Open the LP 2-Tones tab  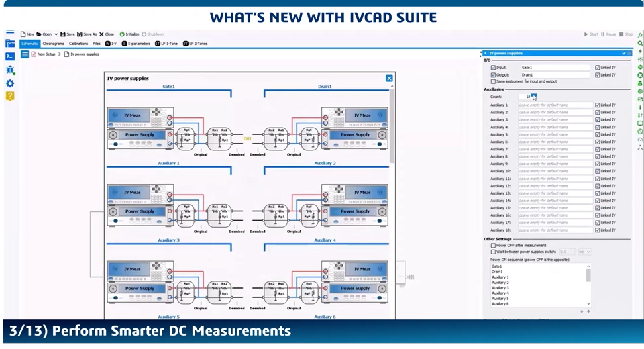[x=195, y=44]
